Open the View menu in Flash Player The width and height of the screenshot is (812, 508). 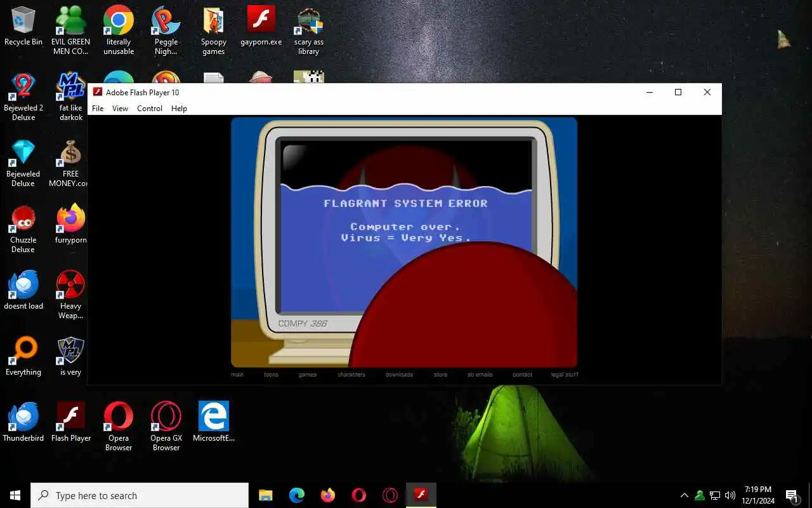(121, 109)
